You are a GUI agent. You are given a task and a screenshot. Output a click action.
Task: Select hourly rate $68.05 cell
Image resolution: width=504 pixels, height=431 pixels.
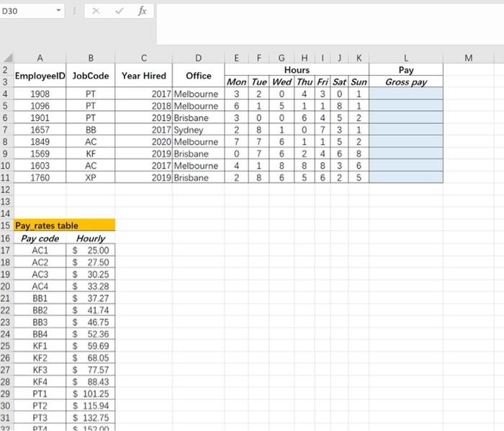(x=91, y=357)
